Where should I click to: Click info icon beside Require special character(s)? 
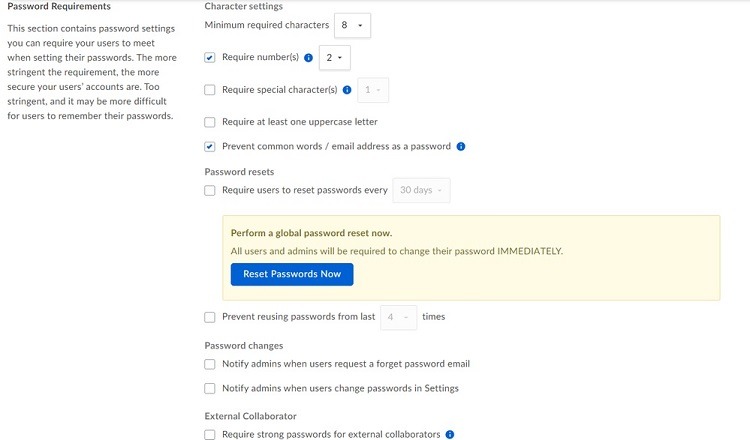click(347, 90)
